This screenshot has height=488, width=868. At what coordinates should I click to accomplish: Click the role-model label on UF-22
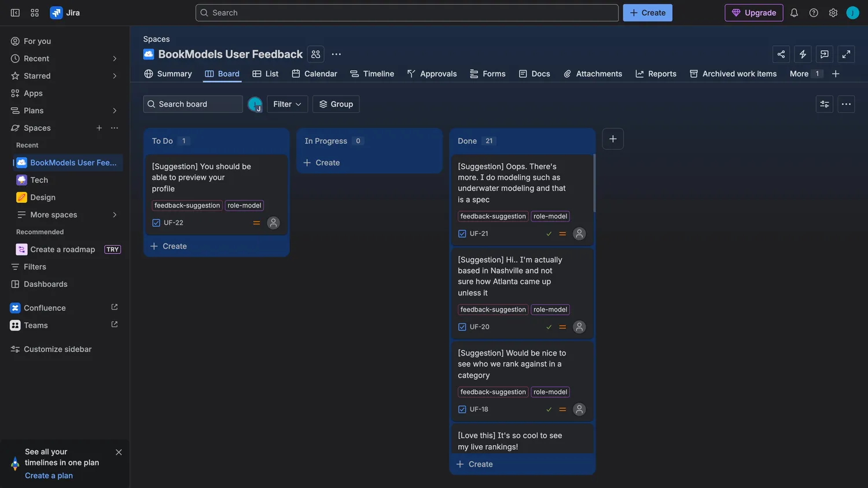(x=244, y=205)
